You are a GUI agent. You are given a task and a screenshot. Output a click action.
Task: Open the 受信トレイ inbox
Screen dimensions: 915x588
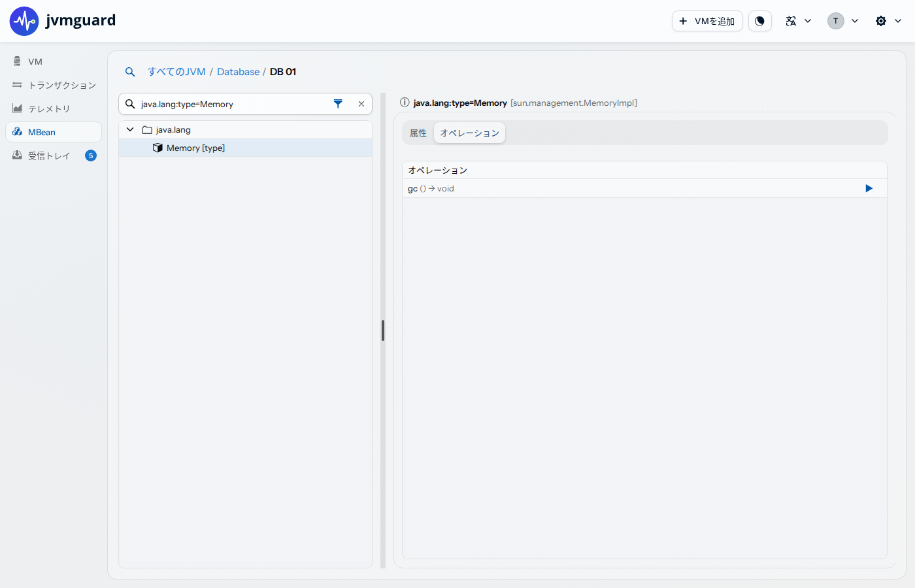pos(54,155)
